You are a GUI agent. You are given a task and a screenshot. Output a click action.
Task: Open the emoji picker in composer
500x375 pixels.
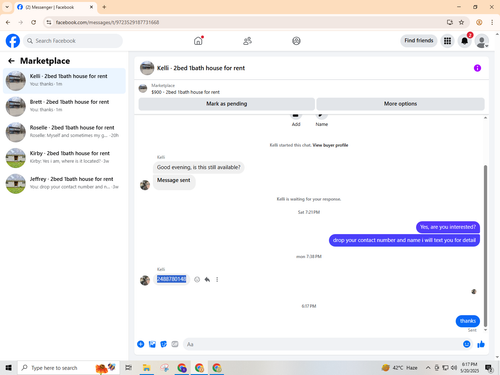467,344
